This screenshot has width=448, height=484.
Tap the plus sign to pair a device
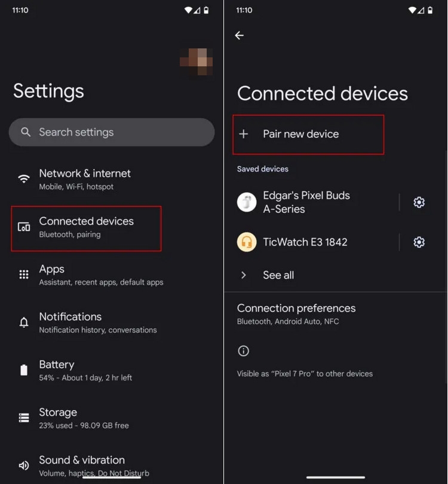[x=244, y=134]
